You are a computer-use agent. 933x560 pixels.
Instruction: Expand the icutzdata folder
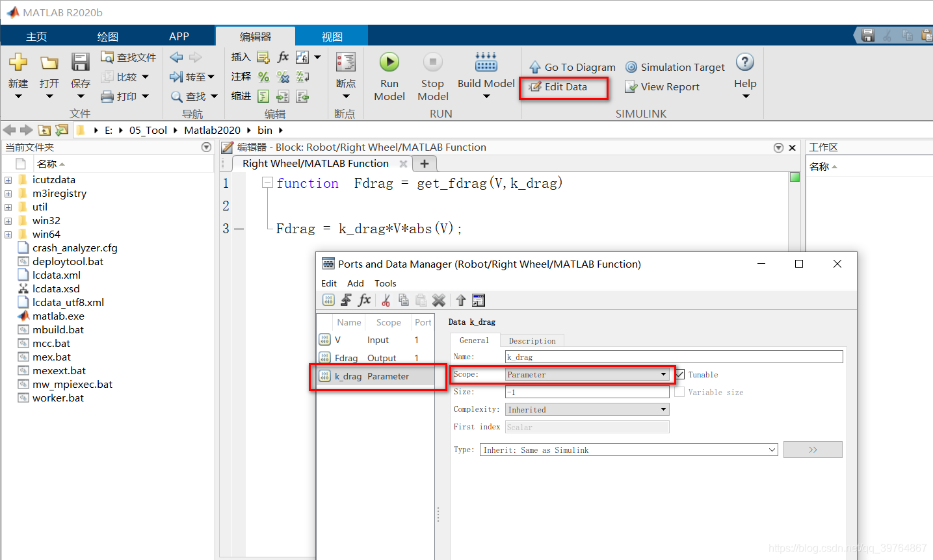pos(8,180)
